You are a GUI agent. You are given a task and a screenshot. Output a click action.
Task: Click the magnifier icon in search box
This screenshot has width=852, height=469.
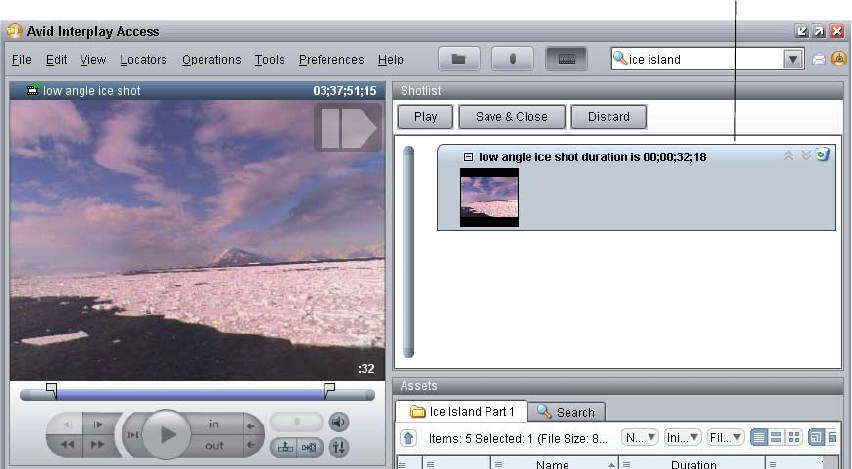[x=620, y=58]
